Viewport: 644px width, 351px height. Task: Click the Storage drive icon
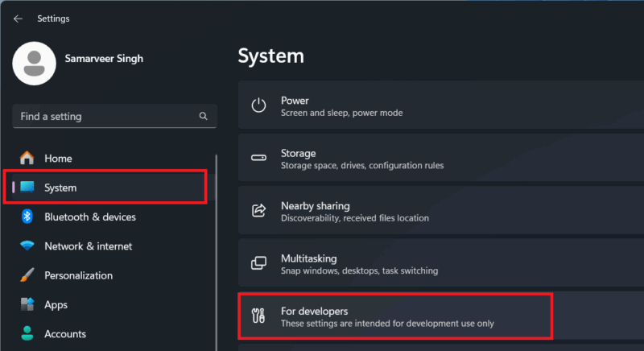[x=258, y=158]
